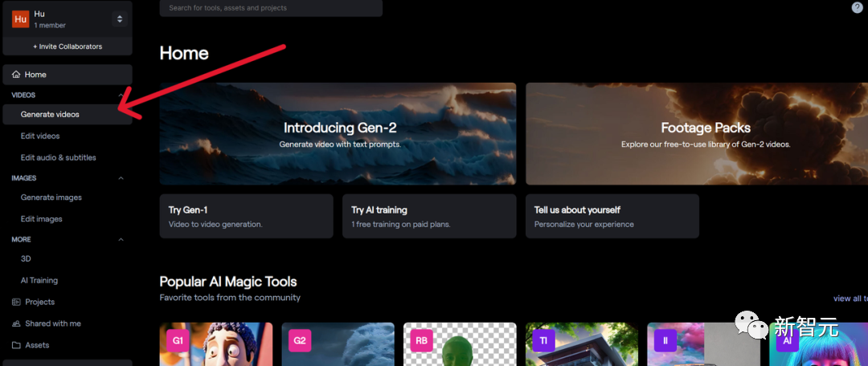Collapse the VIDEOS section chevron
The height and width of the screenshot is (366, 868).
click(121, 95)
